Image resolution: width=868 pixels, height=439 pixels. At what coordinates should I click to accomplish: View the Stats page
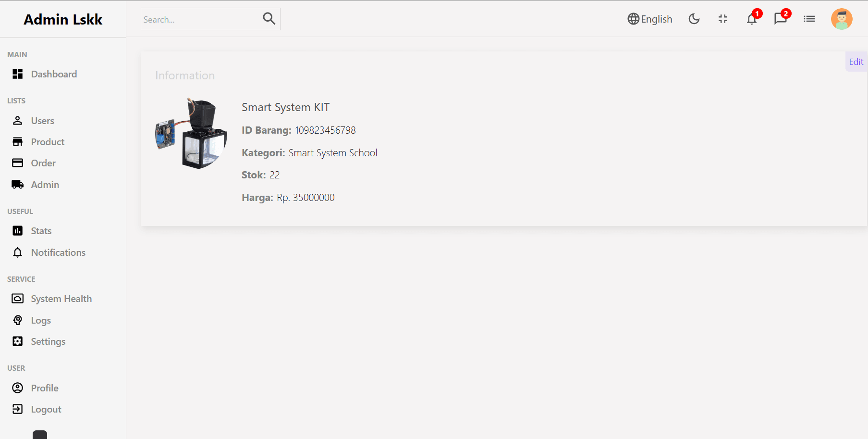pyautogui.click(x=41, y=231)
